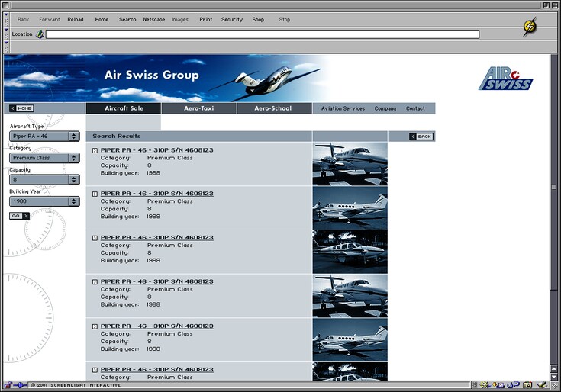Viewport: 561px width, 392px height.
Task: Expand the Category Premium Class dropdown
Action: [x=44, y=158]
